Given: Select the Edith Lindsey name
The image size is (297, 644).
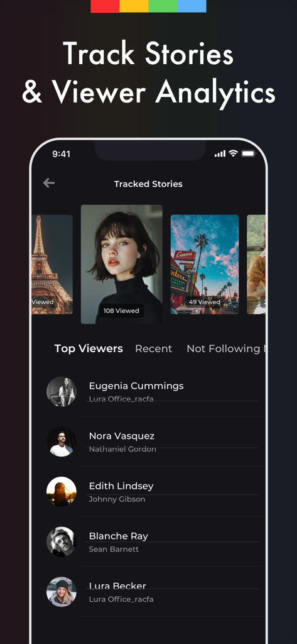Looking at the screenshot, I should (x=121, y=486).
